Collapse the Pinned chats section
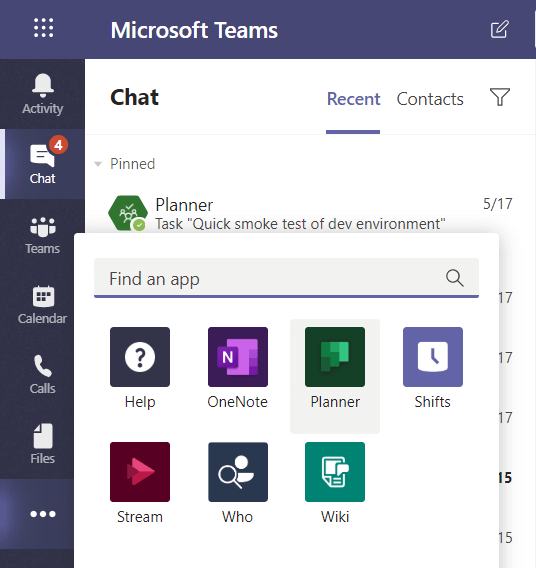The image size is (536, 568). pos(98,164)
